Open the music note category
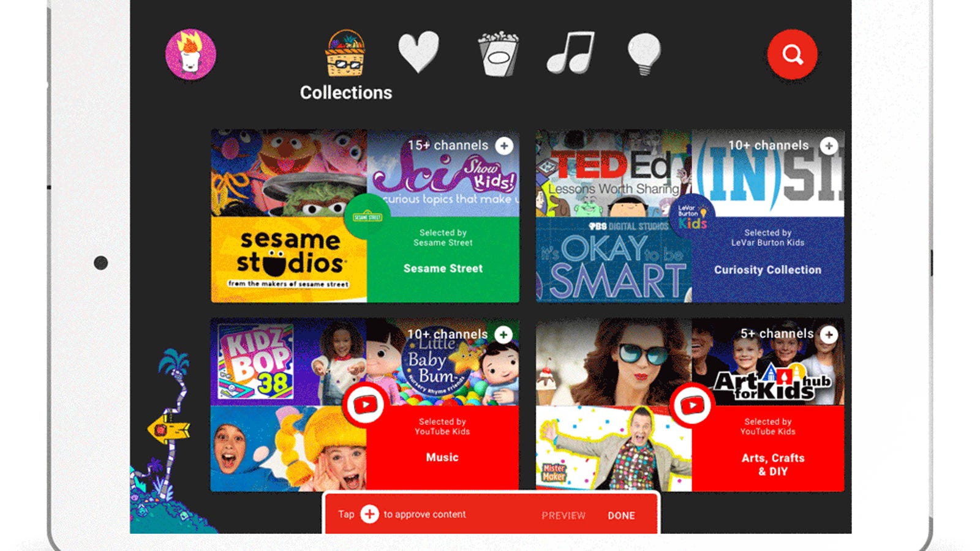The image size is (980, 551). [x=570, y=53]
